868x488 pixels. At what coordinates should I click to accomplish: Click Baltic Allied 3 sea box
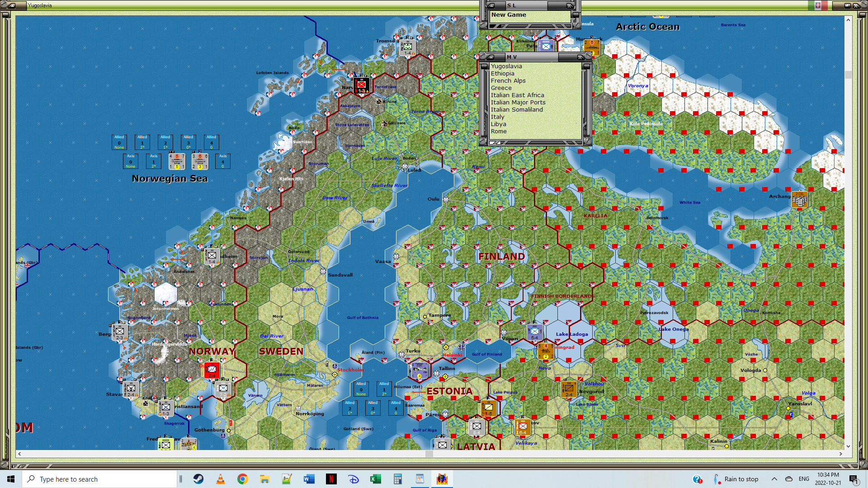point(373,408)
